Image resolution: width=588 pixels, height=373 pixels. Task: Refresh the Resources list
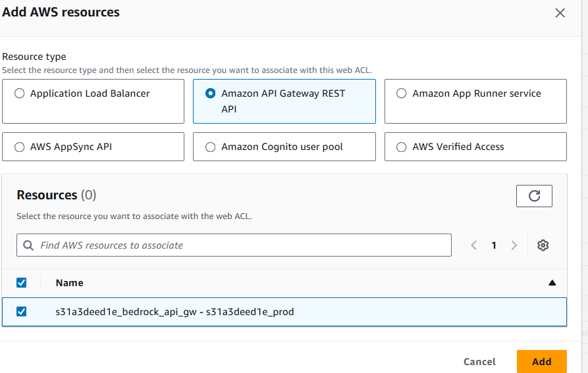[x=534, y=195]
